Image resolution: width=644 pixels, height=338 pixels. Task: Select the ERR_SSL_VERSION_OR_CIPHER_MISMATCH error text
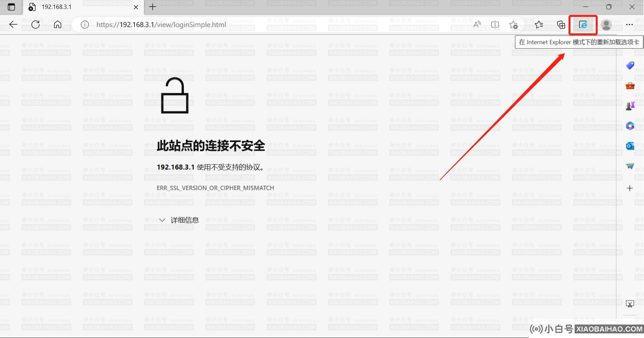pos(215,188)
